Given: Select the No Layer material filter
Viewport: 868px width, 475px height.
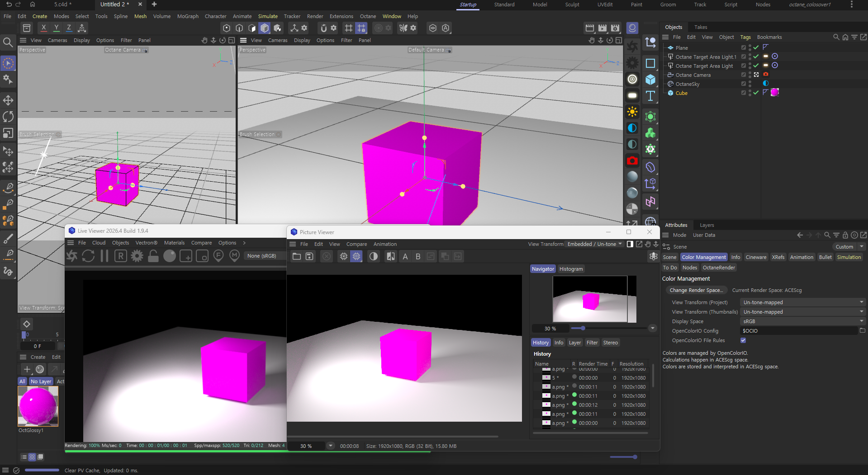Looking at the screenshot, I should tap(41, 381).
